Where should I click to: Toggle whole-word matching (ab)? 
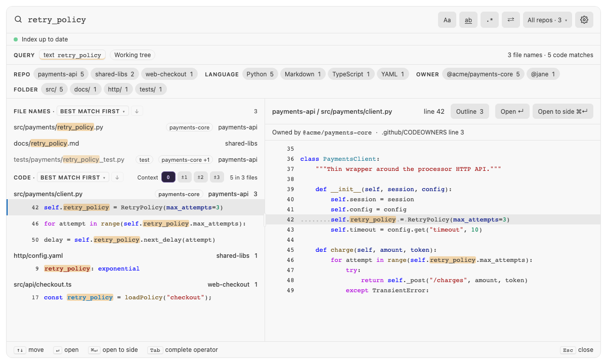click(x=468, y=20)
